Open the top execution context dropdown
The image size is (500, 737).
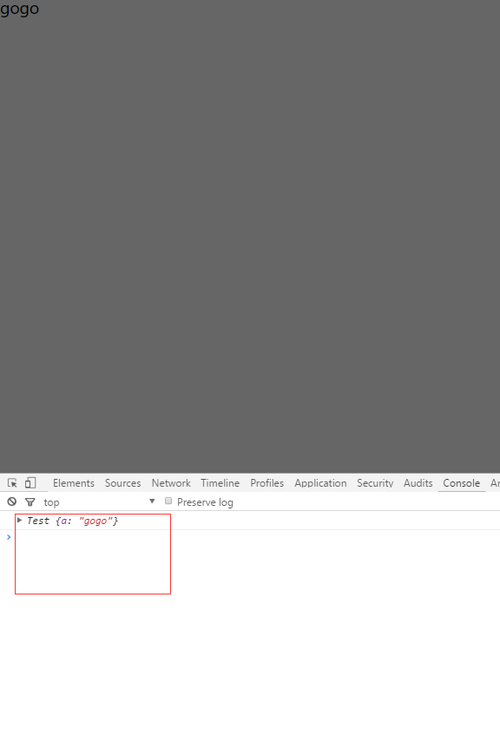pos(99,502)
